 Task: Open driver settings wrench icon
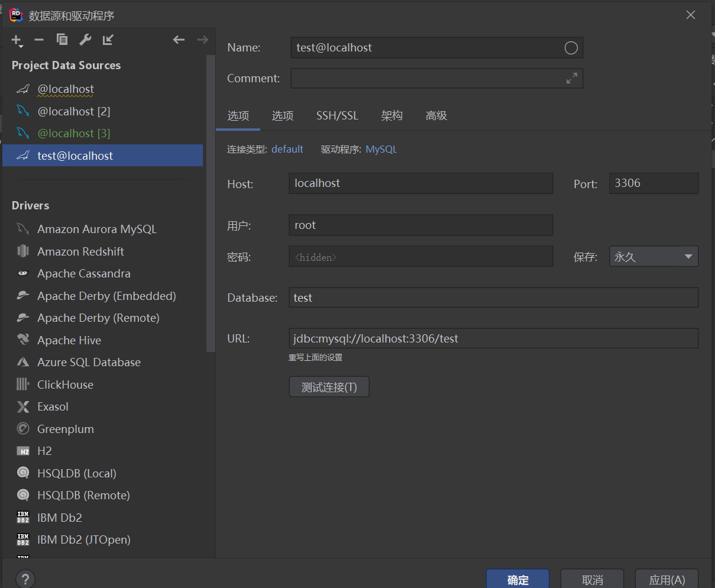(85, 40)
